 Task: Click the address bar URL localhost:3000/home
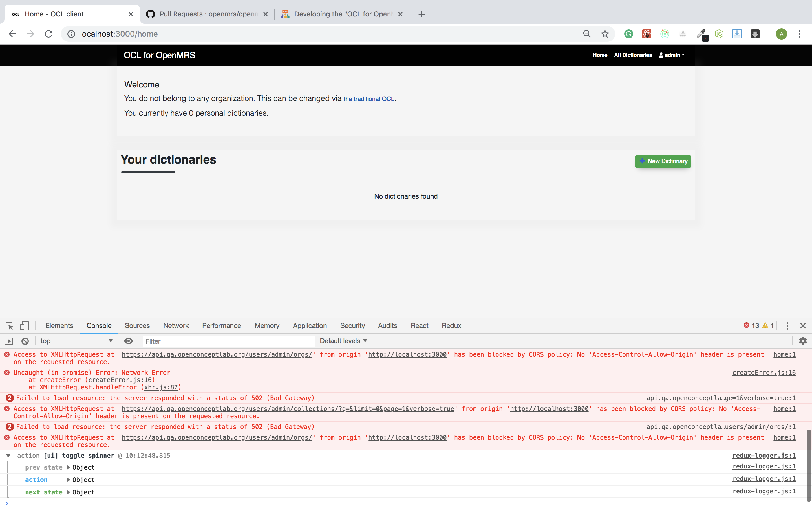coord(119,34)
